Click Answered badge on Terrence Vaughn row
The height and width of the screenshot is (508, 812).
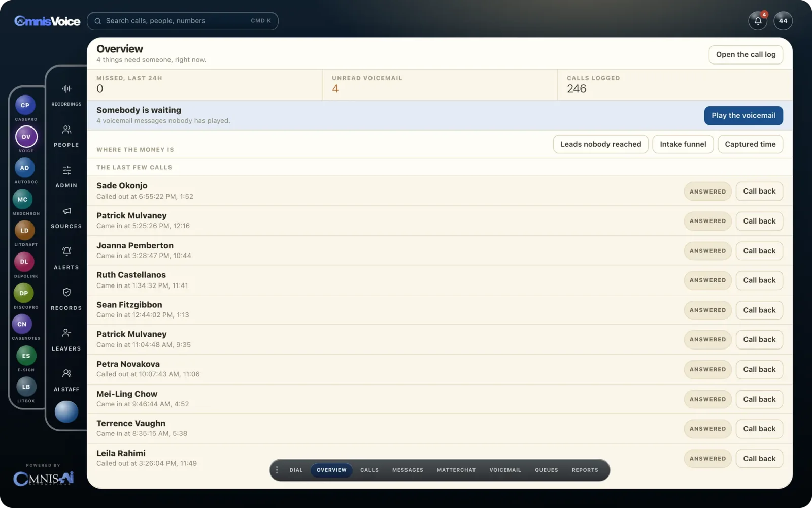coord(707,429)
